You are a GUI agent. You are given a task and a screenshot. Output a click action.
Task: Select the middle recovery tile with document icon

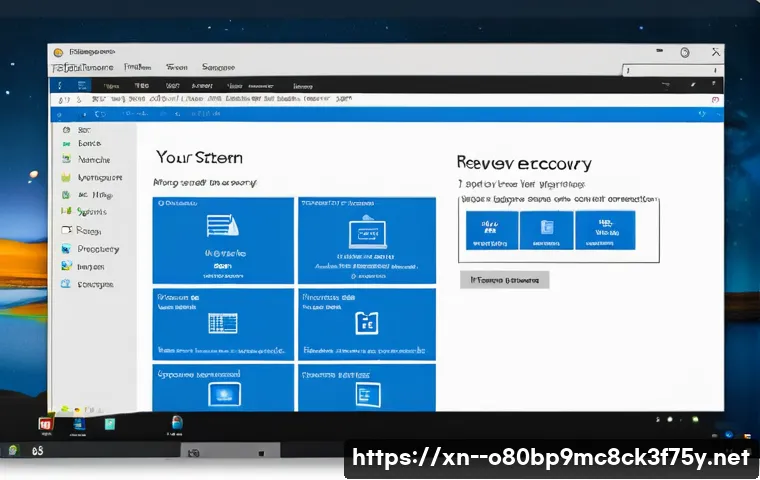[x=546, y=230]
